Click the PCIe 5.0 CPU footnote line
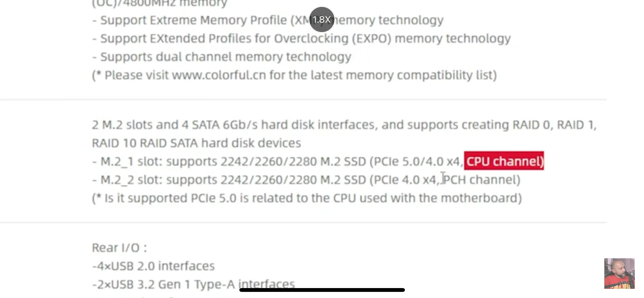The image size is (644, 298). tap(307, 198)
